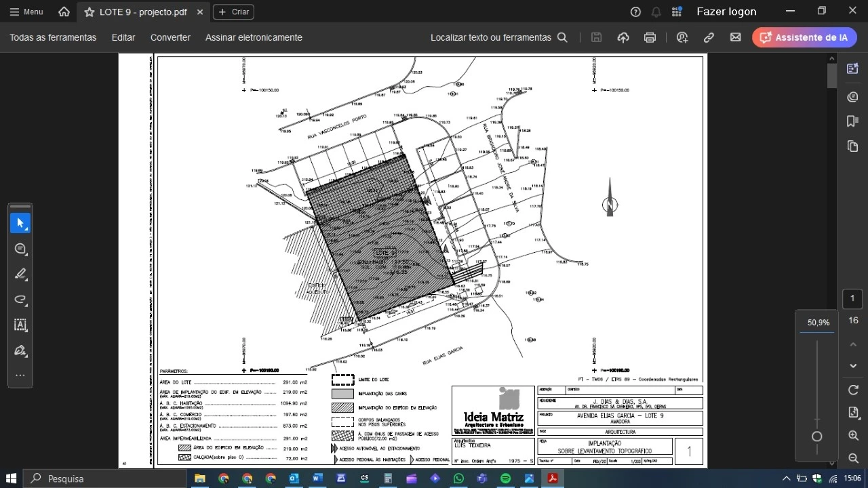Open the share link tool
This screenshot has width=868, height=488.
click(x=709, y=37)
